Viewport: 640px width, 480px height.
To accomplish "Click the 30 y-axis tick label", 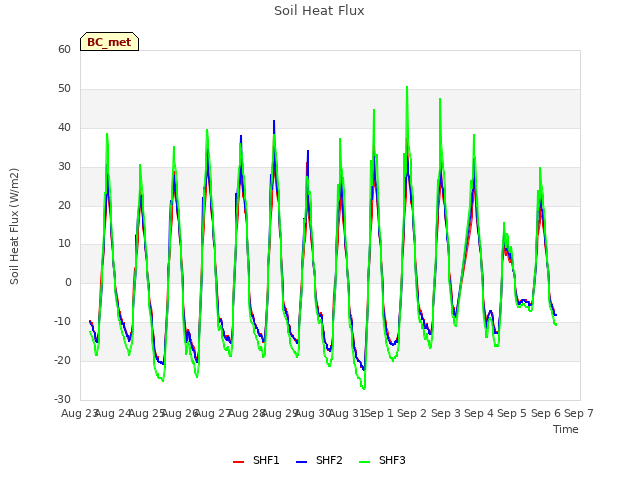I will pos(64,167).
